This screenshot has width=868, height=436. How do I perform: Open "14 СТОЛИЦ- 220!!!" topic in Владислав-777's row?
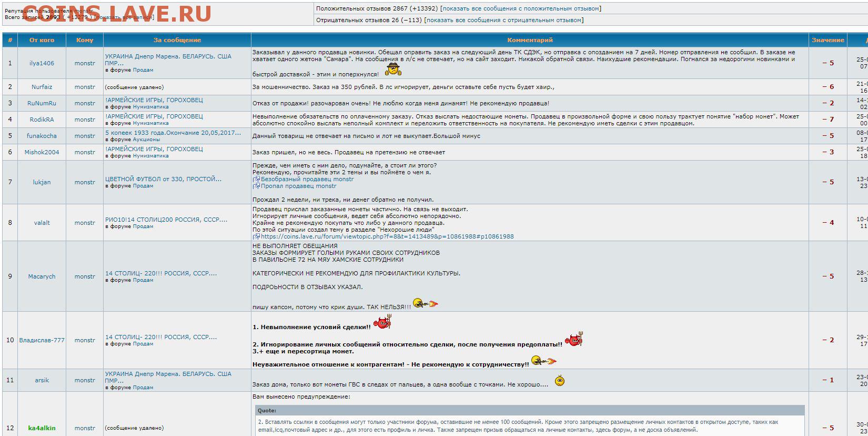click(161, 337)
